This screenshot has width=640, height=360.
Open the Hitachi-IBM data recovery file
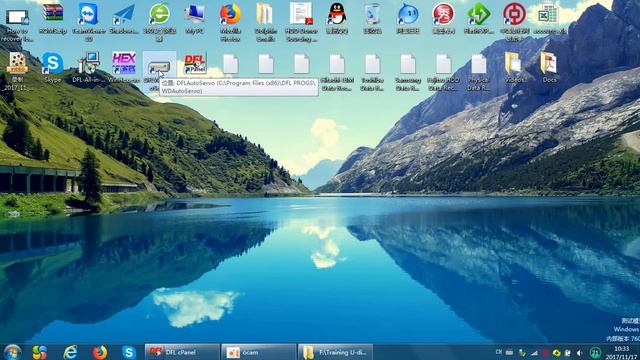(337, 72)
